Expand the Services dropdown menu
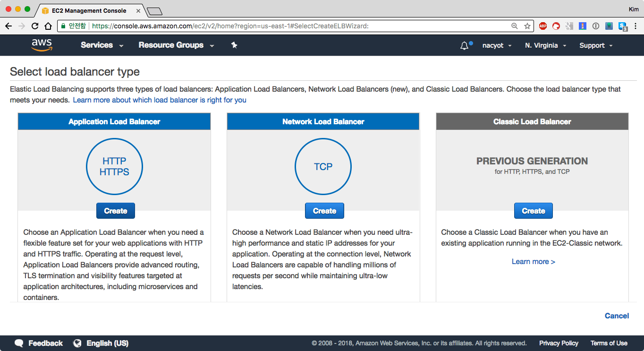 click(x=102, y=45)
